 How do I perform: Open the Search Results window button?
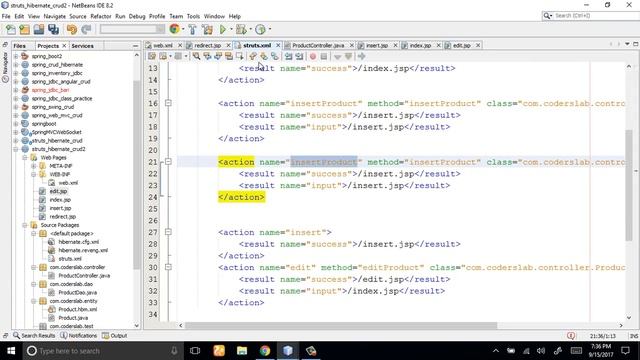point(34,336)
